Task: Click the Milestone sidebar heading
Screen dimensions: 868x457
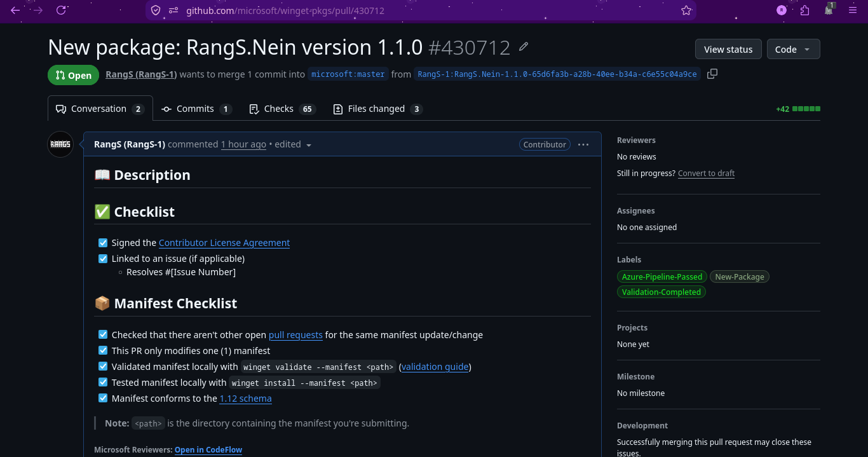Action: pyautogui.click(x=635, y=376)
